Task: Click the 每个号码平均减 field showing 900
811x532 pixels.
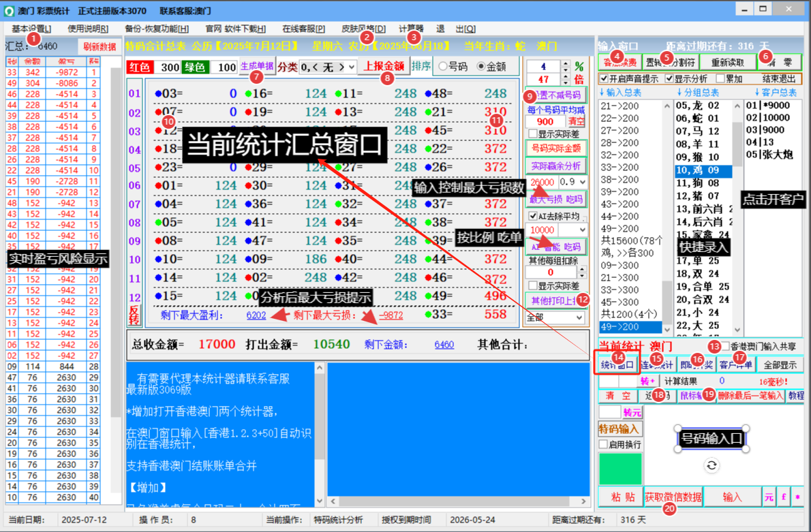Action: (546, 121)
